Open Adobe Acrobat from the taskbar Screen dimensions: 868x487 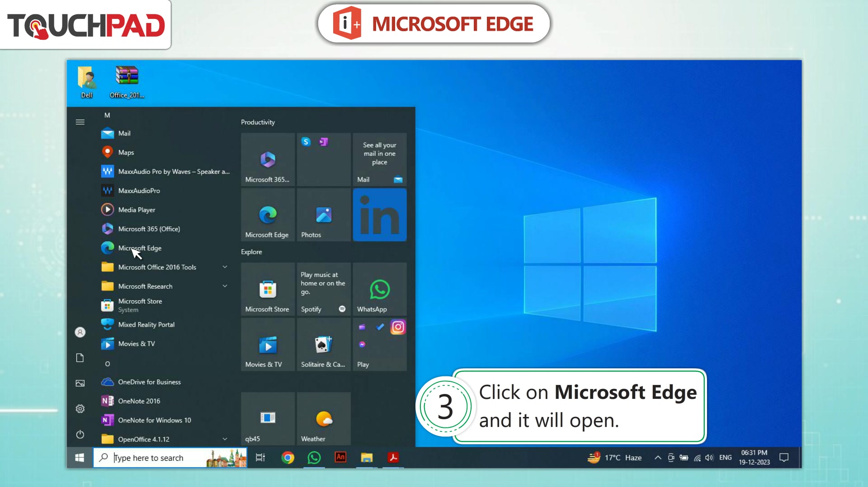click(x=393, y=458)
